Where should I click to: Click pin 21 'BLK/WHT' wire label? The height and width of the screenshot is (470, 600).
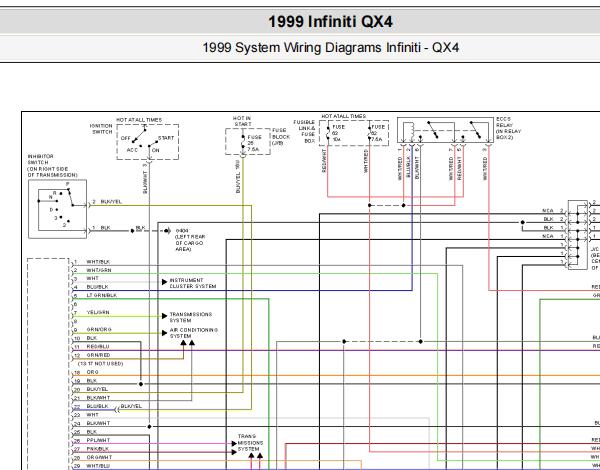click(98, 398)
